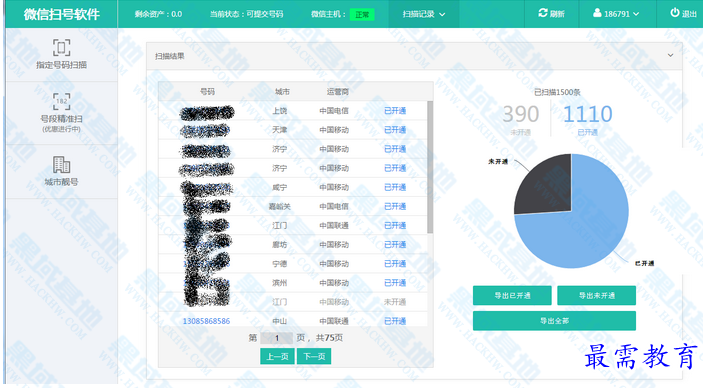Click 未开通 pie chart legend label
This screenshot has height=388, width=706.
498,161
